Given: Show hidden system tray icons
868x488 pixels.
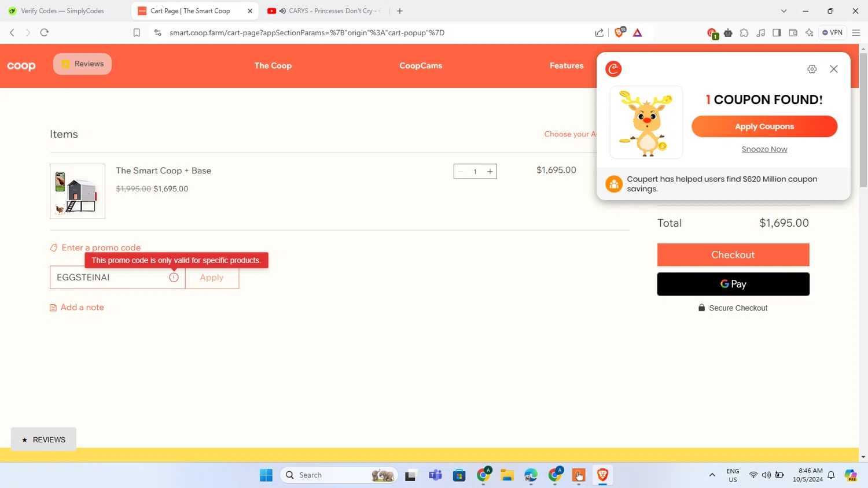Looking at the screenshot, I should [x=712, y=475].
